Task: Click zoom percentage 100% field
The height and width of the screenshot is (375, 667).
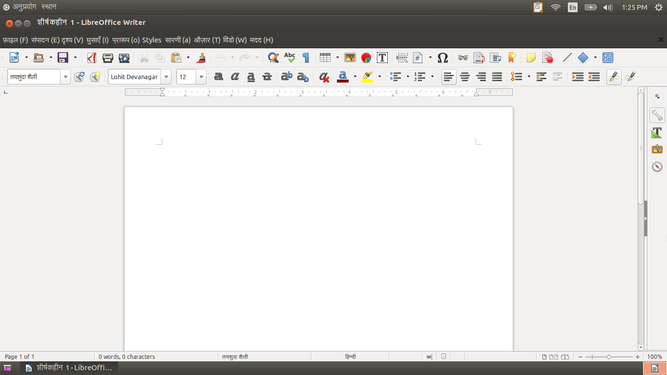Action: pyautogui.click(x=654, y=357)
